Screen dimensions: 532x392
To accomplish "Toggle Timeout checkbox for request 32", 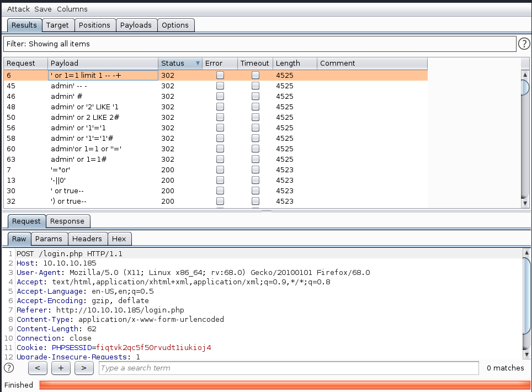I will (256, 202).
